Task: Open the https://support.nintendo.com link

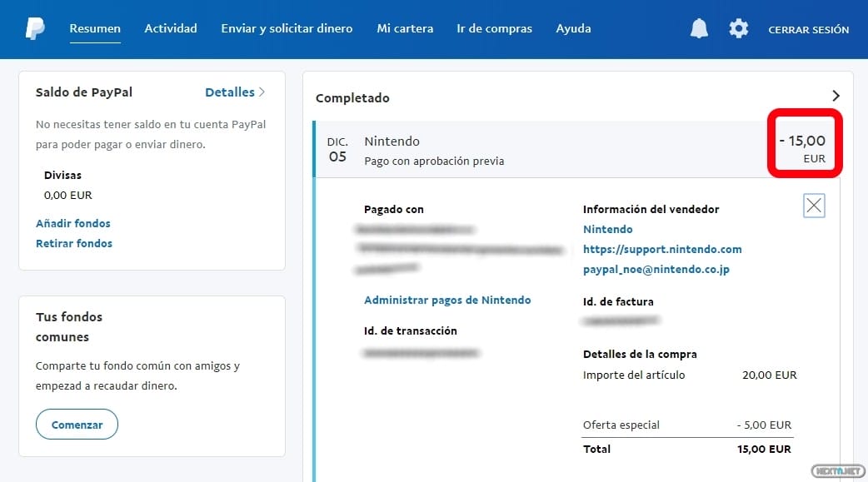Action: [662, 250]
